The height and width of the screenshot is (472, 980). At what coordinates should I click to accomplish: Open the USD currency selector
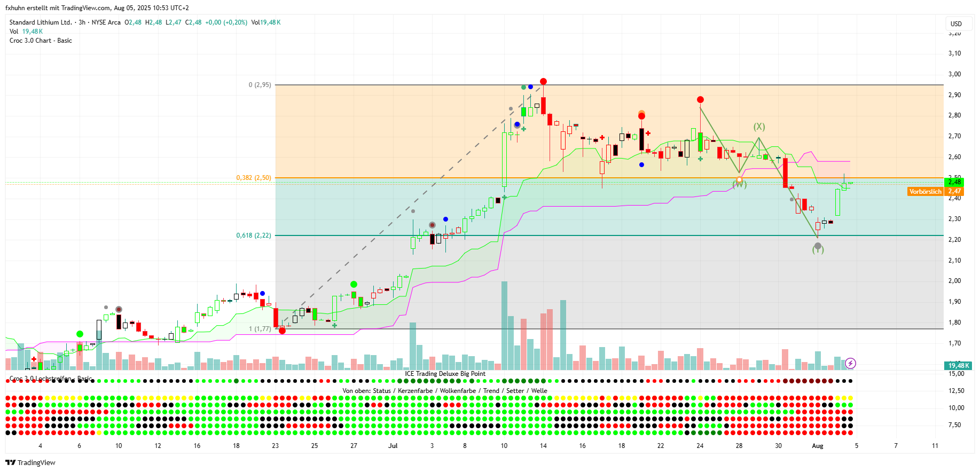[x=956, y=23]
